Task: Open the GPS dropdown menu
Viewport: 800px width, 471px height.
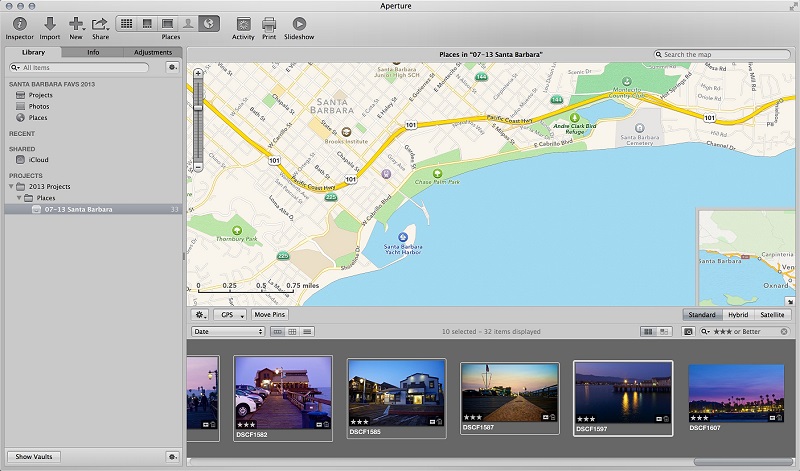Action: click(230, 315)
